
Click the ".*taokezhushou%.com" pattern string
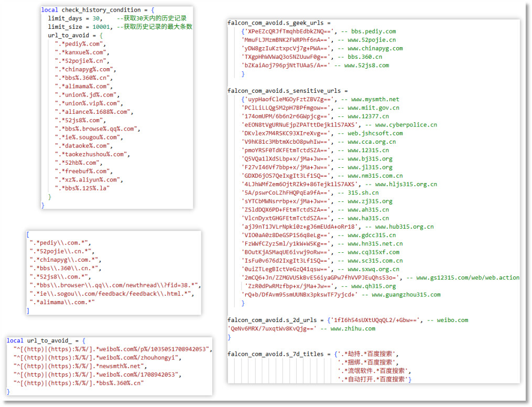click(91, 154)
